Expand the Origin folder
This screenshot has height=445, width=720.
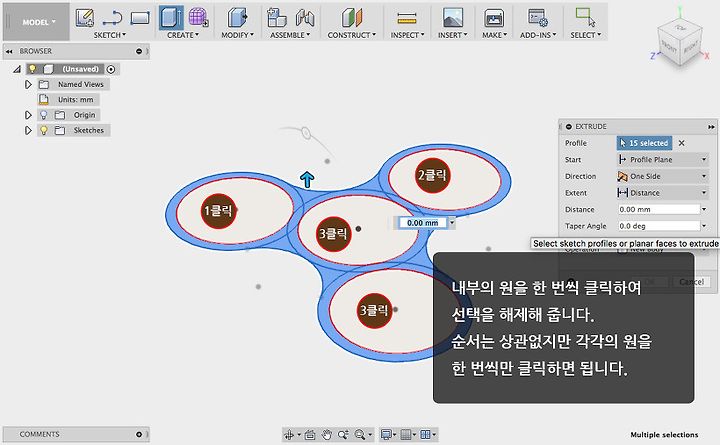[28, 115]
